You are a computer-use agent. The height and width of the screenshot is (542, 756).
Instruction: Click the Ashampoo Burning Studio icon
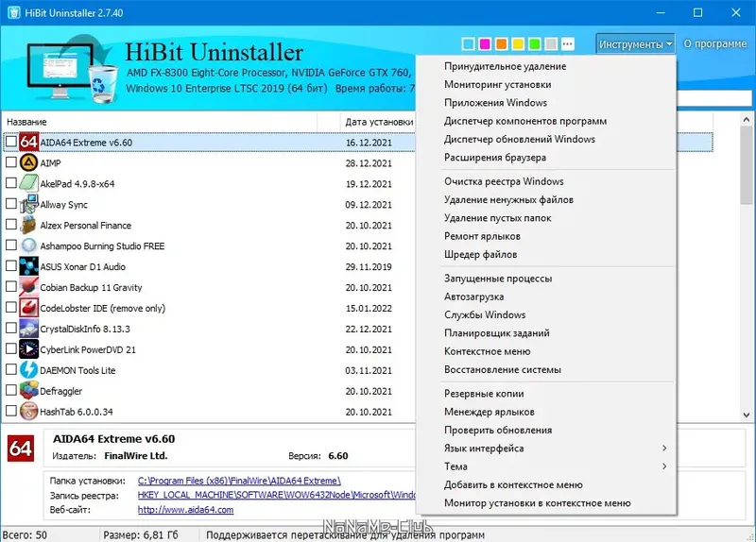click(x=29, y=246)
